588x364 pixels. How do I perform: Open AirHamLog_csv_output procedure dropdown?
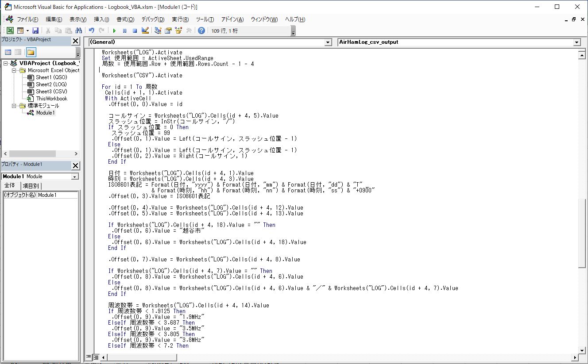point(577,42)
